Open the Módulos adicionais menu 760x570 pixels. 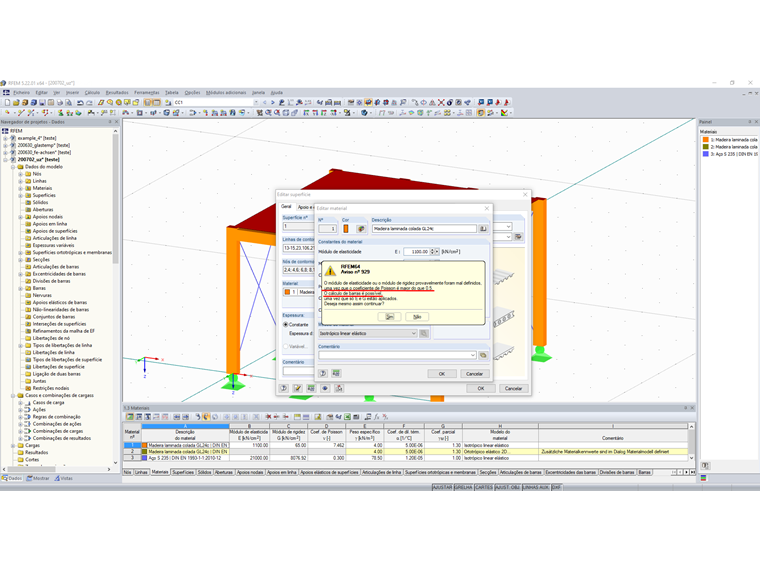226,93
